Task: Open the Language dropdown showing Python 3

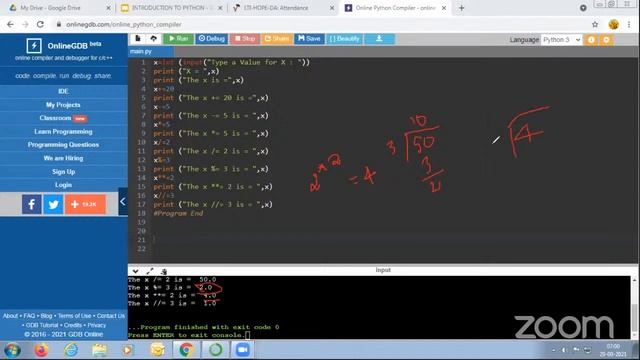Action: (561, 40)
